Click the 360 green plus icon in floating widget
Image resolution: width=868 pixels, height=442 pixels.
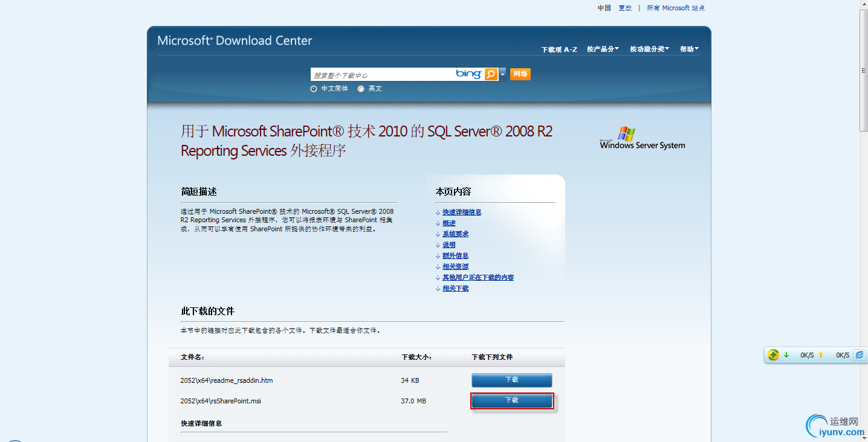[x=773, y=355]
